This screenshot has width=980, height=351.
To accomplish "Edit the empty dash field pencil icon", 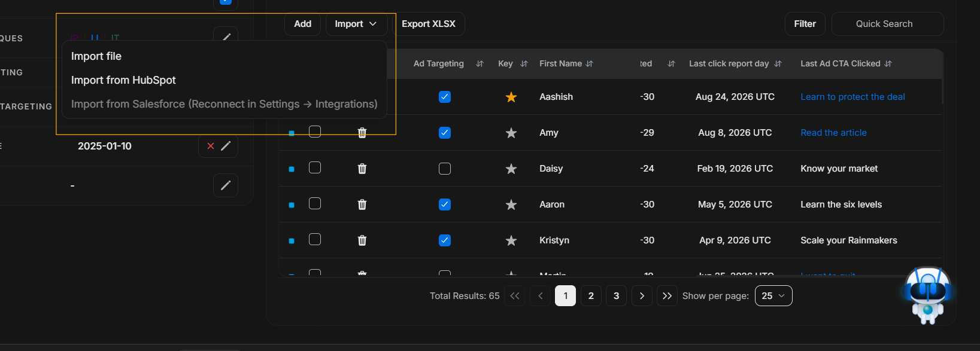I will coord(226,185).
